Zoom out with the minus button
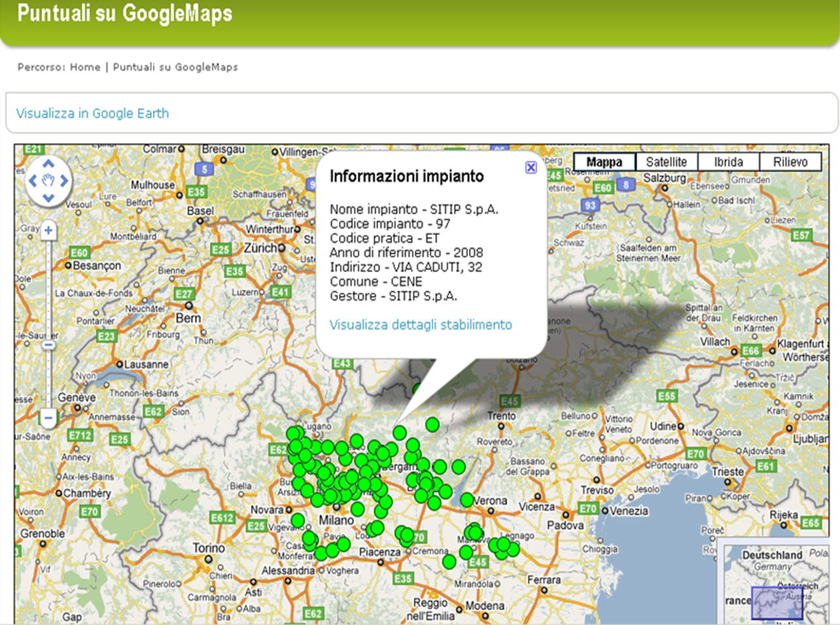The height and width of the screenshot is (625, 840). (x=48, y=417)
